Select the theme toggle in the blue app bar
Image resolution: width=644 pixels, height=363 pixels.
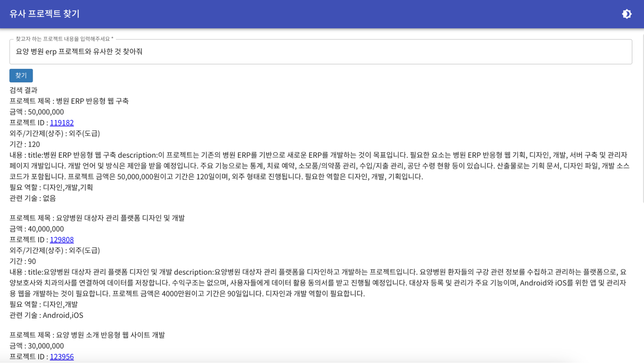627,14
